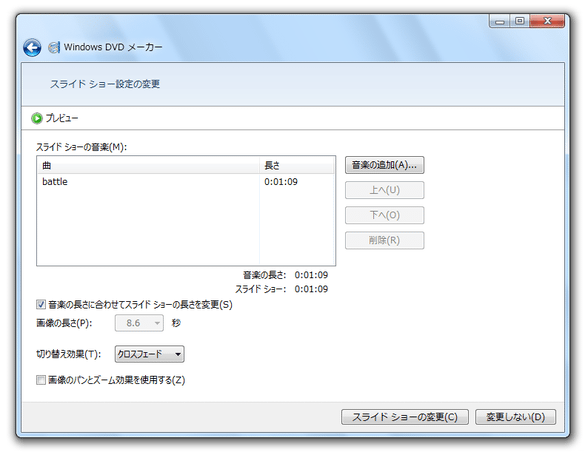Enable 画像のパンとズーム効果を使用する checkbox
Viewport: 588px width, 455px height.
coord(41,380)
